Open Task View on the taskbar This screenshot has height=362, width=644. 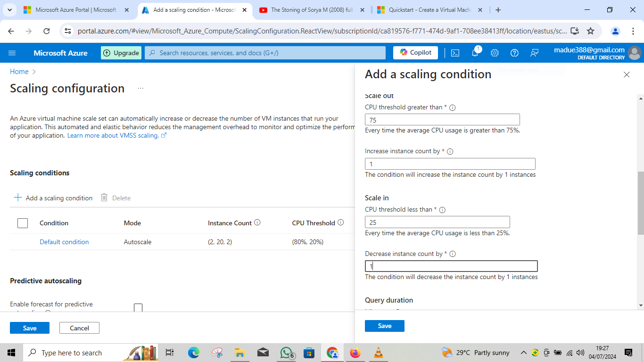pos(170,353)
